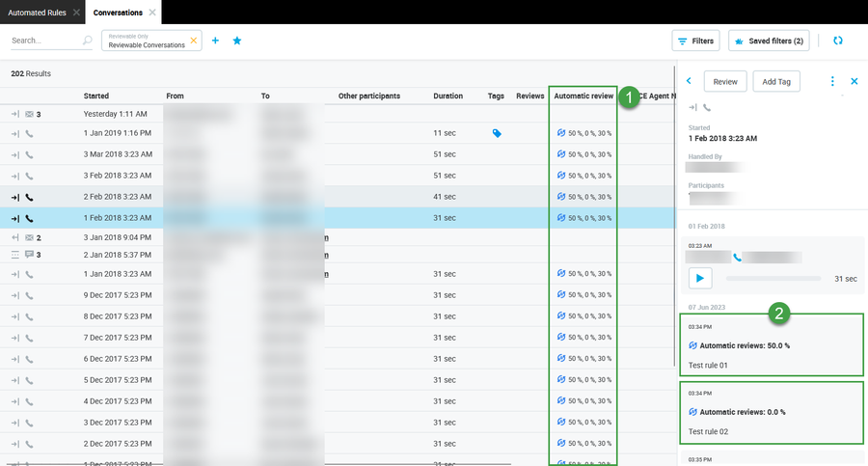Click phone icon on 5 Dec 2017 row
This screenshot has height=466, width=868.
coord(29,381)
